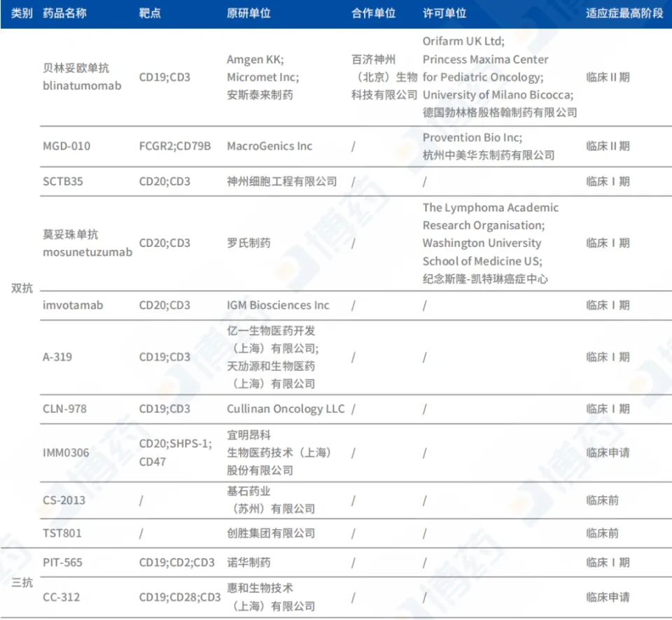Click 临床前 stage in TST801 row
The width and height of the screenshot is (672, 620).
(602, 533)
